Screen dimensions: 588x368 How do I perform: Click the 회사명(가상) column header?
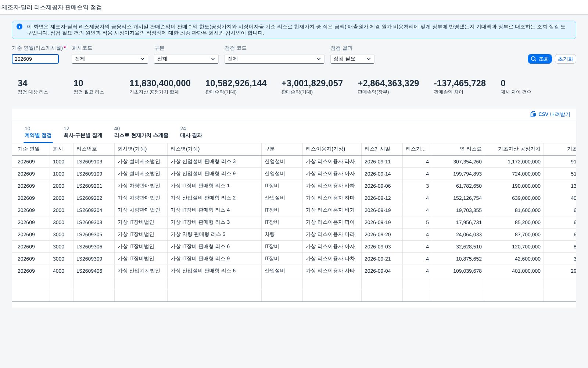(141, 149)
